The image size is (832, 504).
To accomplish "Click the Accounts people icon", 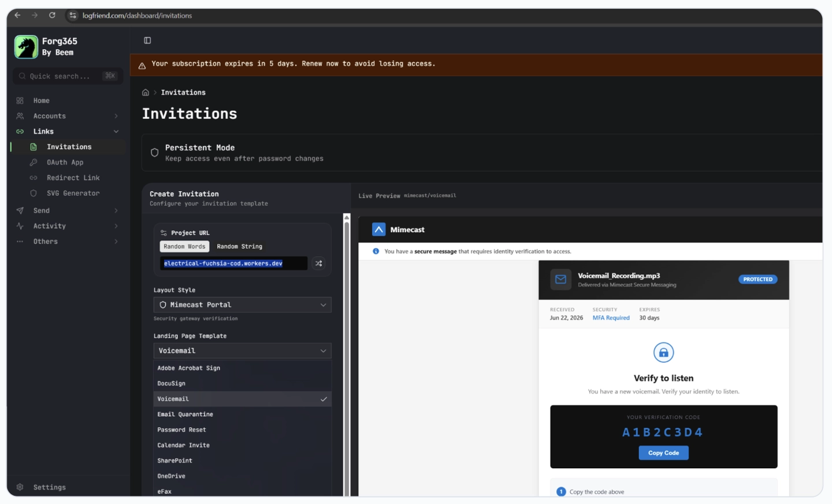I will click(x=20, y=116).
